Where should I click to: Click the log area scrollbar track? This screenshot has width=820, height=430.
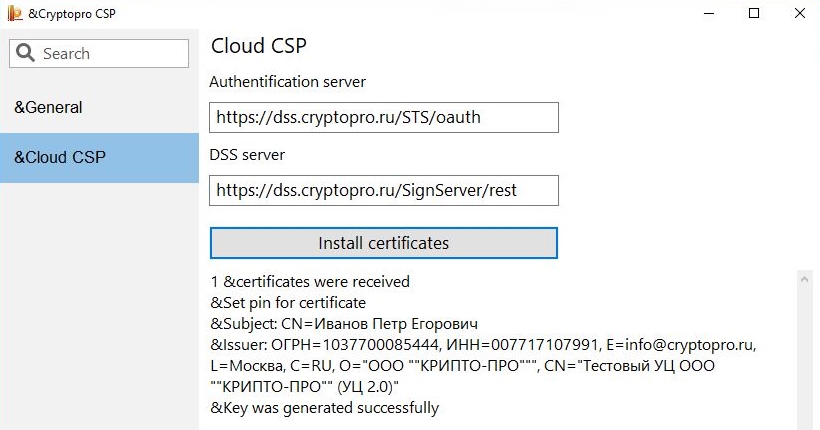pyautogui.click(x=805, y=358)
